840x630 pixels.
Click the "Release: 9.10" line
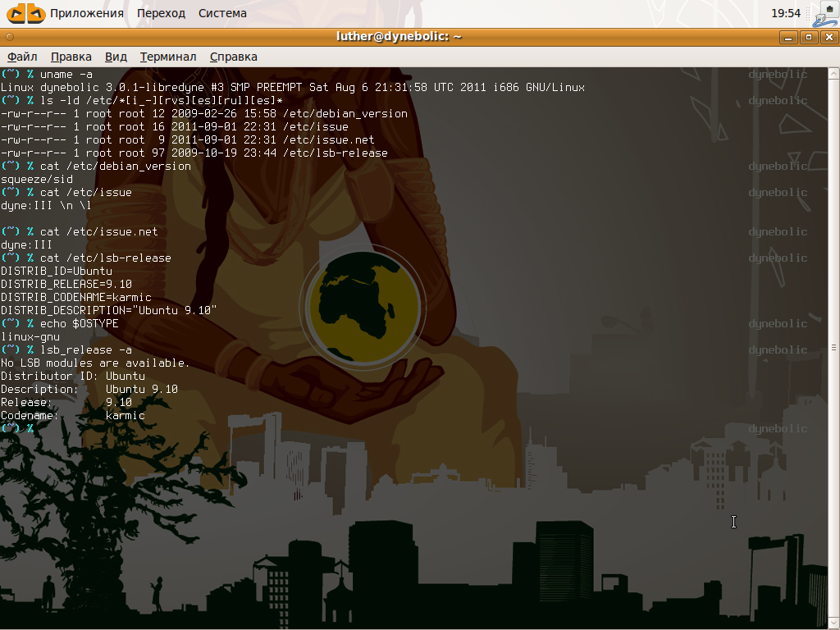pyautogui.click(x=66, y=402)
